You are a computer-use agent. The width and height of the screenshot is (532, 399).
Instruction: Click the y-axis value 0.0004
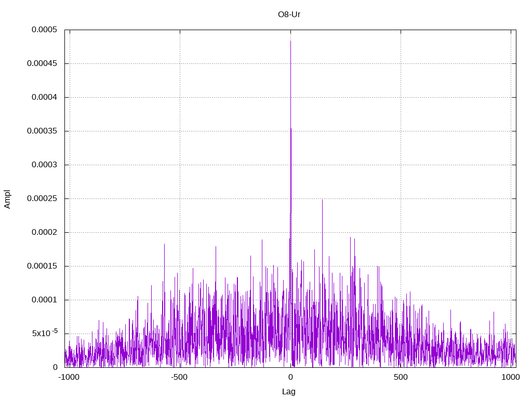[x=45, y=97]
